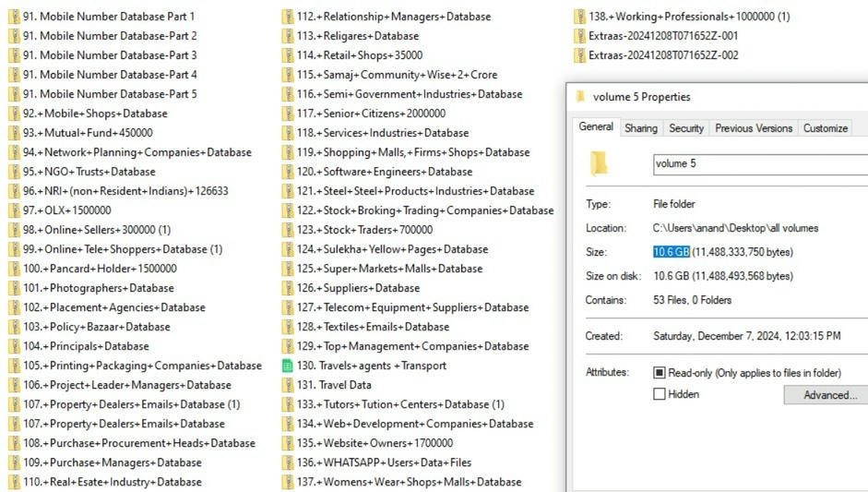The image size is (868, 492).
Task: Click the zip icon beside 103.+Policy+Bazaar+Database
Action: [x=14, y=327]
